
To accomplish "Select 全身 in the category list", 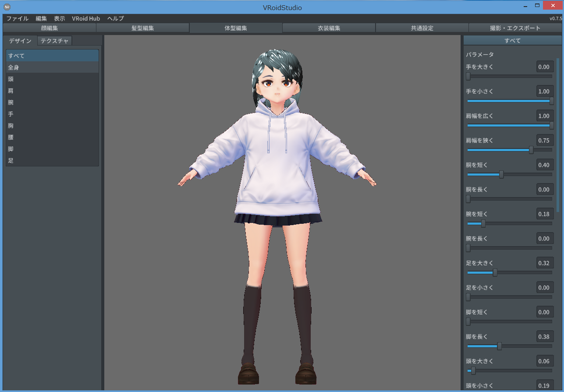I will 52,67.
